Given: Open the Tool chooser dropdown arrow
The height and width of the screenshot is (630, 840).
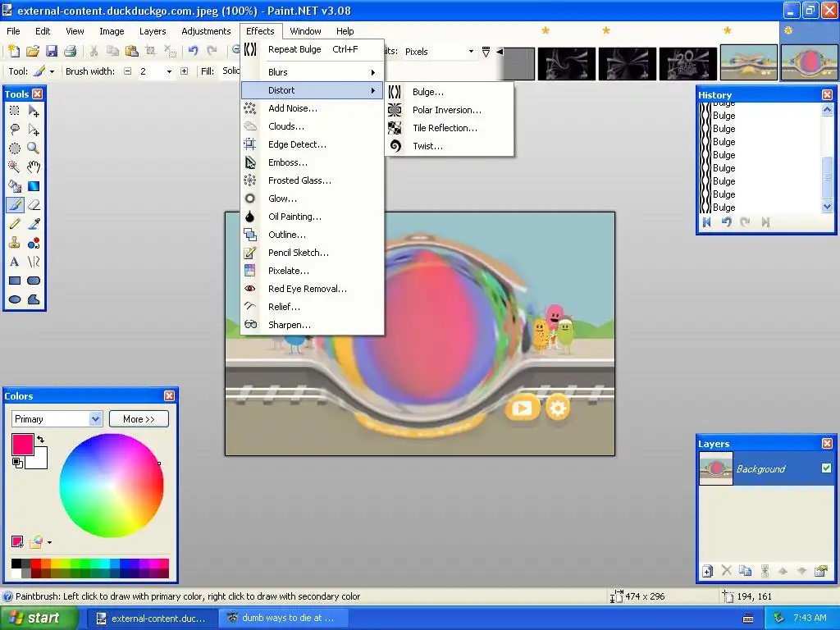Looking at the screenshot, I should point(52,71).
